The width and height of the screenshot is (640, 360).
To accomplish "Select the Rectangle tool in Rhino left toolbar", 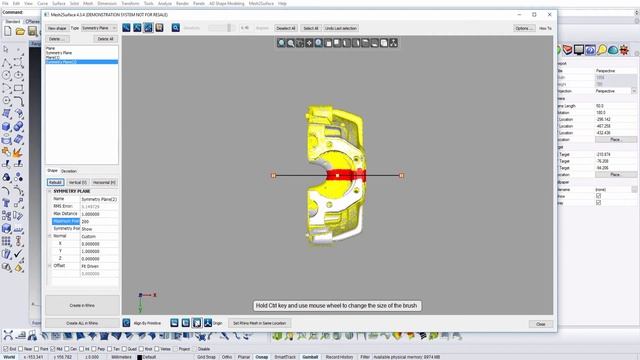I will [x=18, y=88].
